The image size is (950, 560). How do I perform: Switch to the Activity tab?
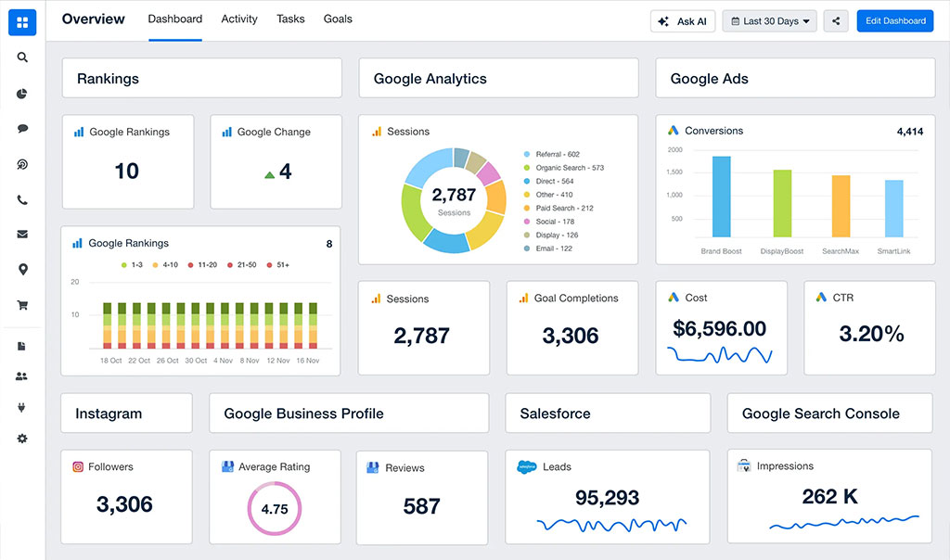coord(239,19)
